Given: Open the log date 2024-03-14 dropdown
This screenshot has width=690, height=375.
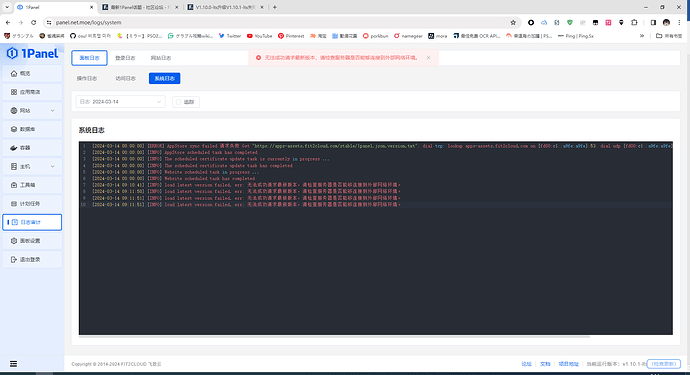Looking at the screenshot, I should 121,102.
